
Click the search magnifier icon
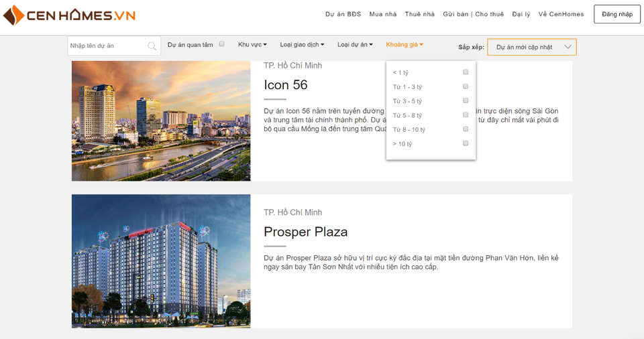point(152,46)
